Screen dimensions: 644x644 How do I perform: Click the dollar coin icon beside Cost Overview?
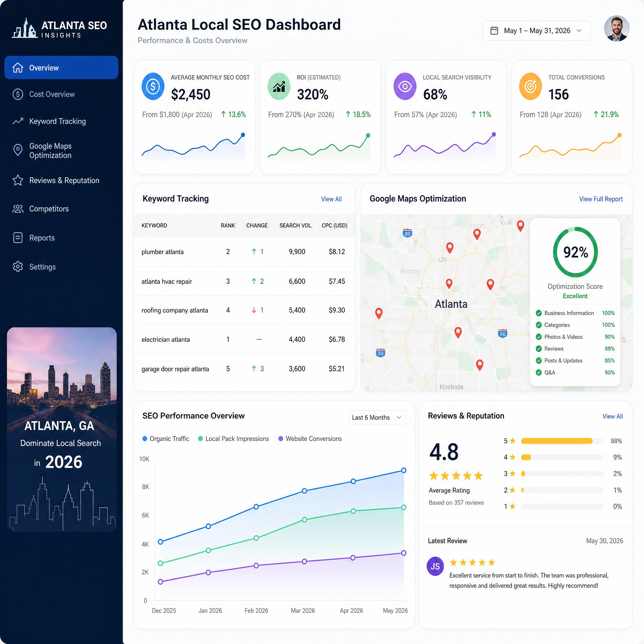[x=18, y=94]
